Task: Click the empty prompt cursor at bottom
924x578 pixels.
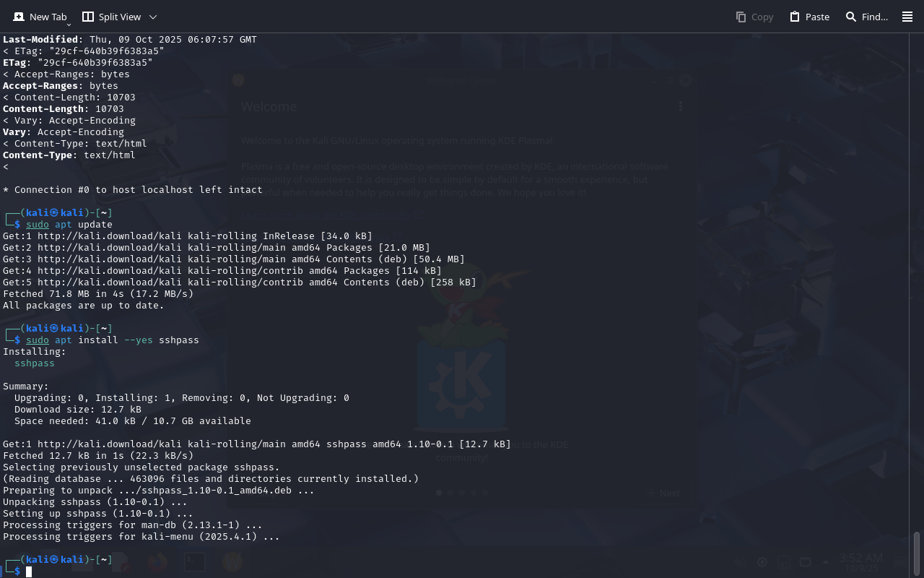Action: click(29, 571)
